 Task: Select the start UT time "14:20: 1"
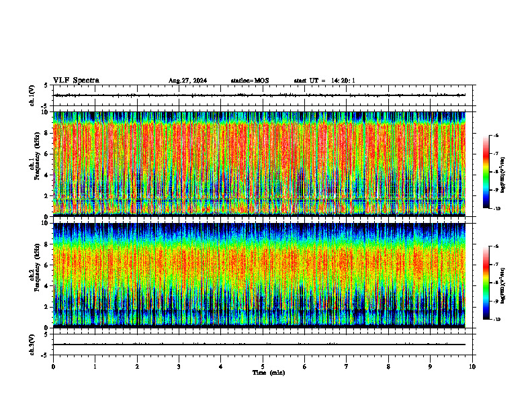pyautogui.click(x=343, y=81)
